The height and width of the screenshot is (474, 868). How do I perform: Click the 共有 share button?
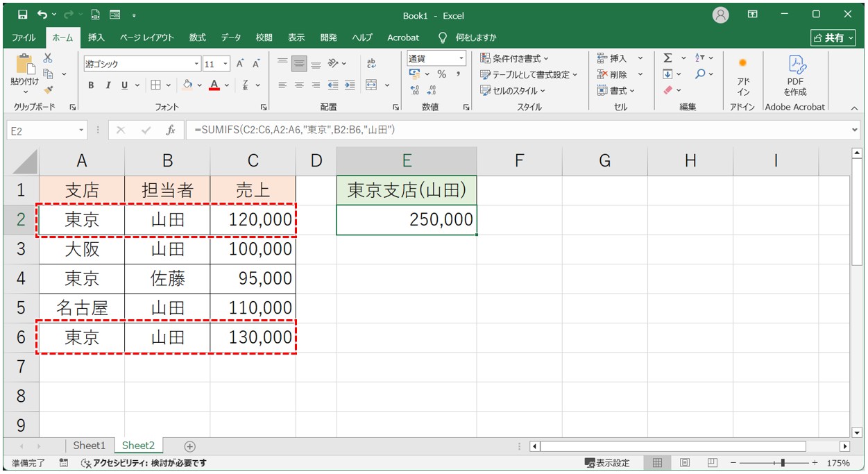pos(834,37)
